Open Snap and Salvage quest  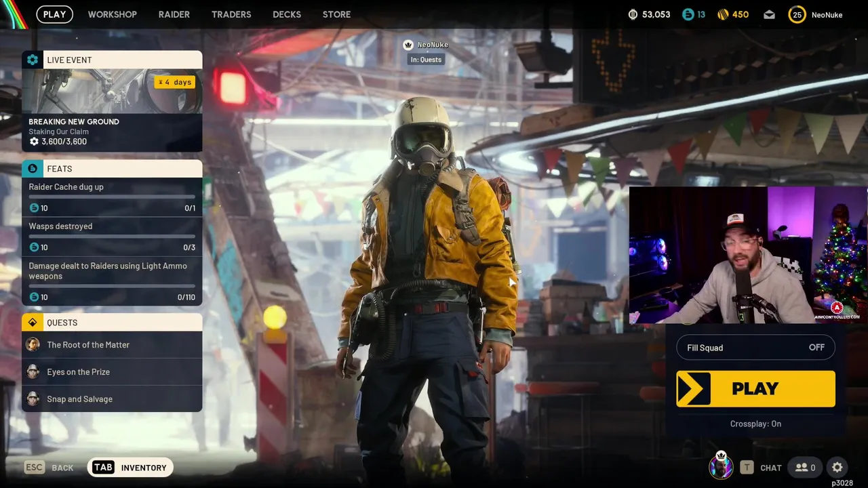(112, 399)
